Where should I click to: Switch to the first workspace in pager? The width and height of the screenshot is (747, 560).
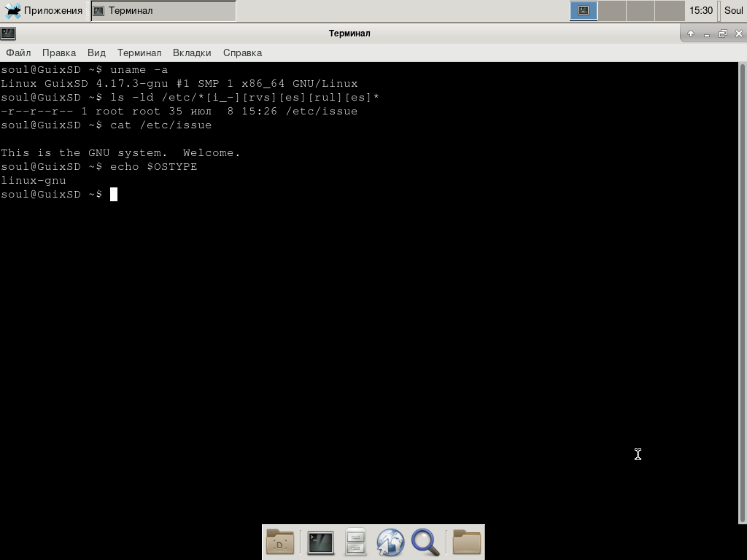pyautogui.click(x=584, y=10)
